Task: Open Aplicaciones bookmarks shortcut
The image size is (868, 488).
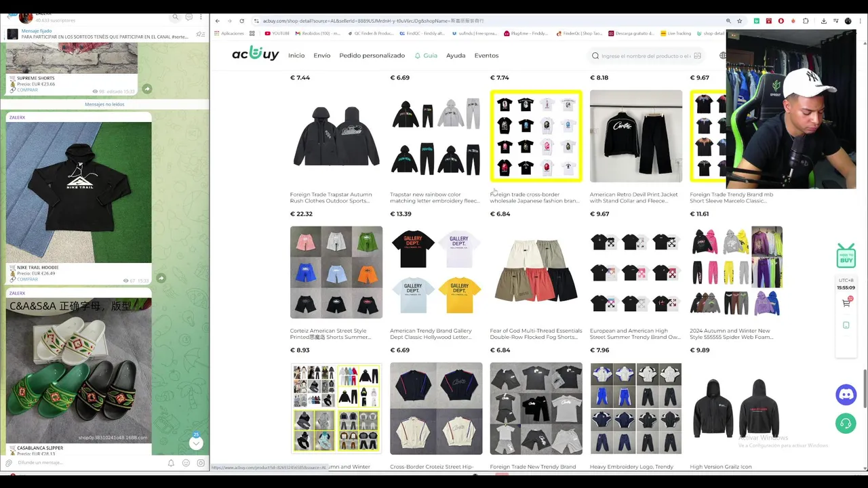Action: point(229,33)
